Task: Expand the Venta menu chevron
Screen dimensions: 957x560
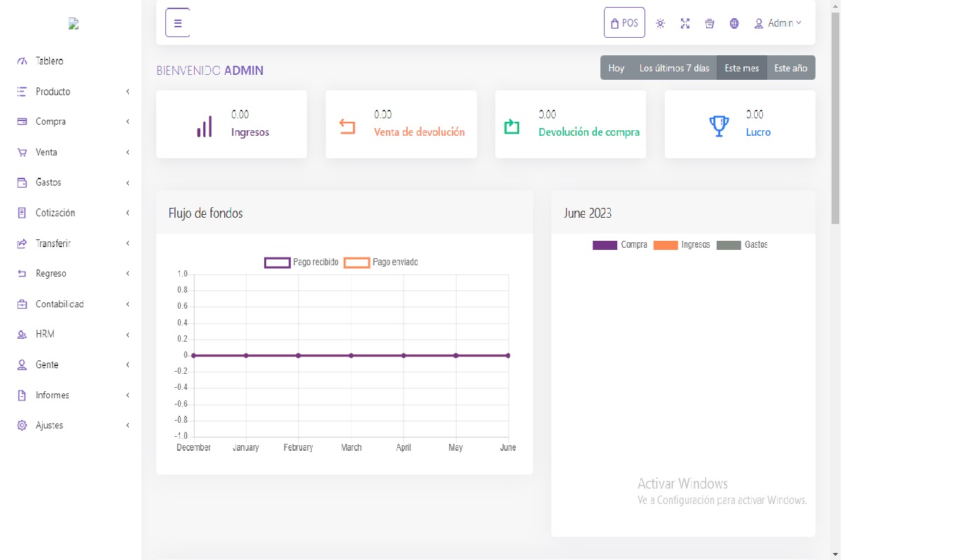Action: click(x=128, y=153)
